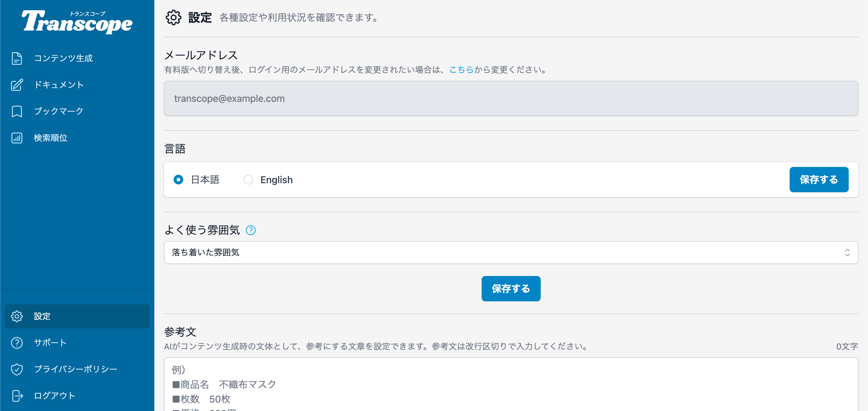Go to the 検索順位 menu item
Viewport: 868px width, 411px height.
51,138
